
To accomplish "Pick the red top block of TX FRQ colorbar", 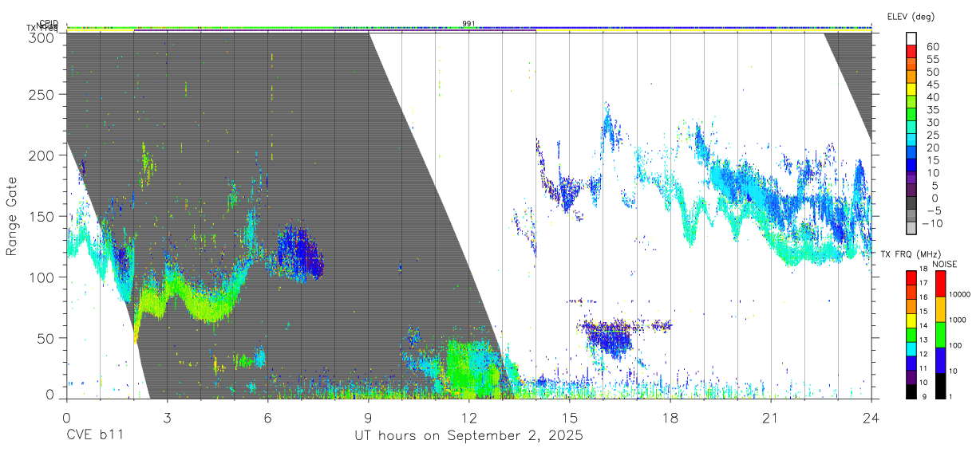I will point(911,277).
